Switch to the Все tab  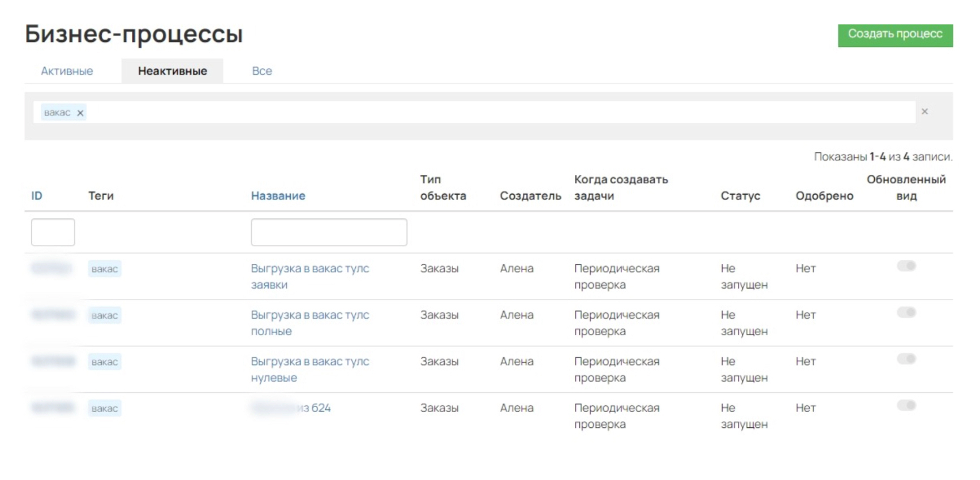[262, 71]
